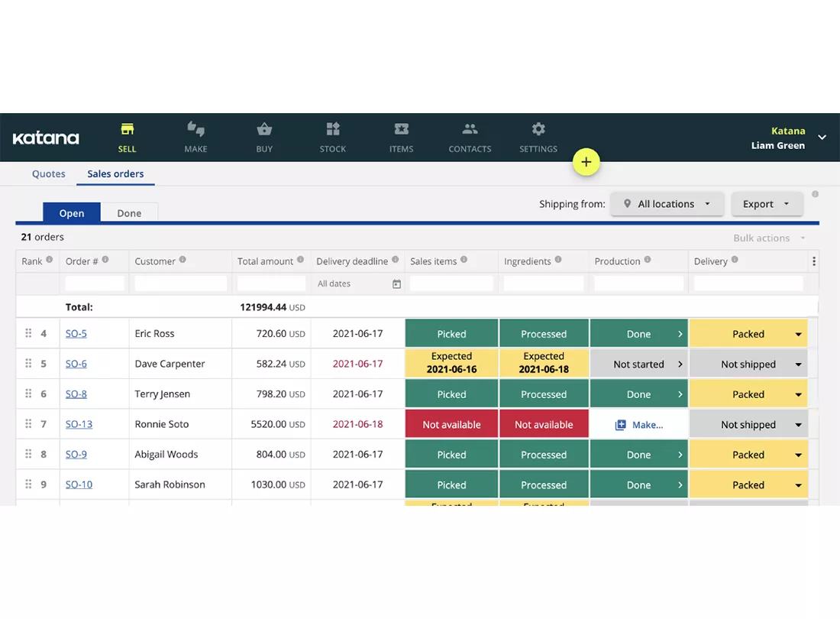Go to the BUY basket icon
Image resolution: width=840 pixels, height=619 pixels.
(264, 129)
